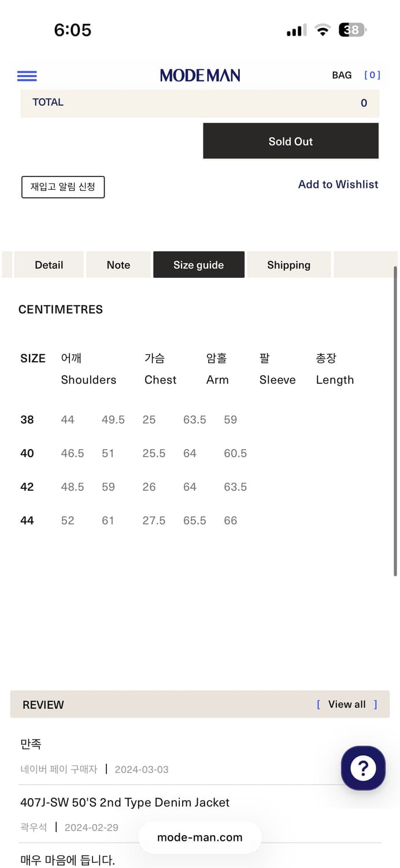The image size is (400, 868).
Task: Add item to Wishlist
Action: coord(338,185)
